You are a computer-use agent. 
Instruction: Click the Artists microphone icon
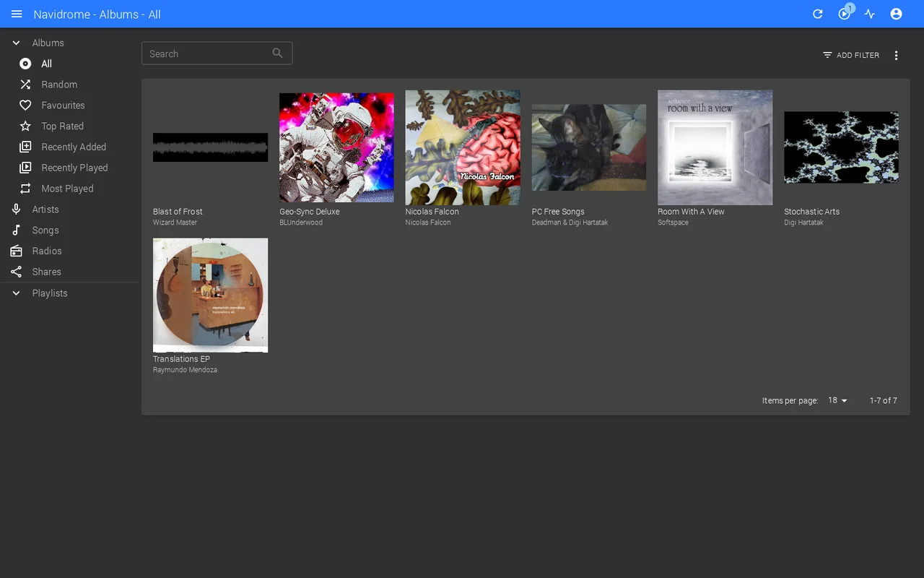pyautogui.click(x=16, y=210)
